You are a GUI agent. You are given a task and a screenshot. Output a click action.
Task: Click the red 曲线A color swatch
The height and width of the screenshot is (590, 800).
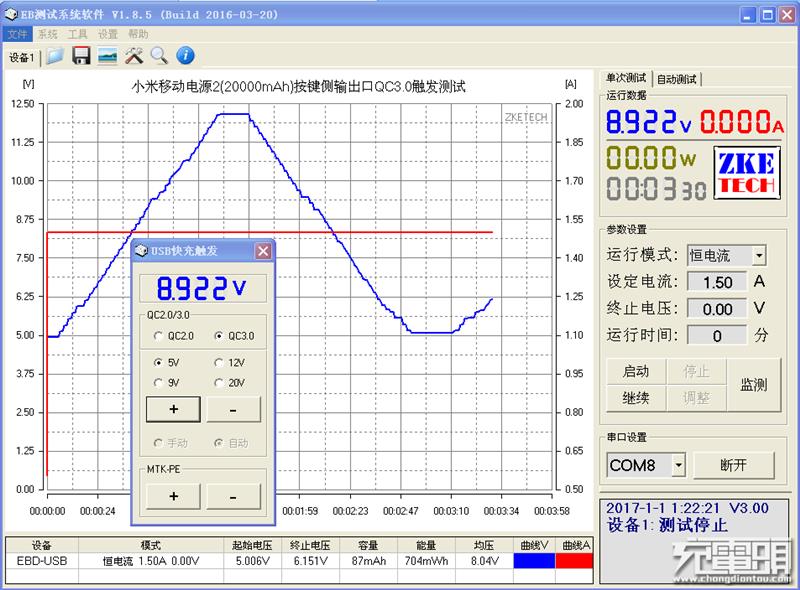pyautogui.click(x=574, y=561)
